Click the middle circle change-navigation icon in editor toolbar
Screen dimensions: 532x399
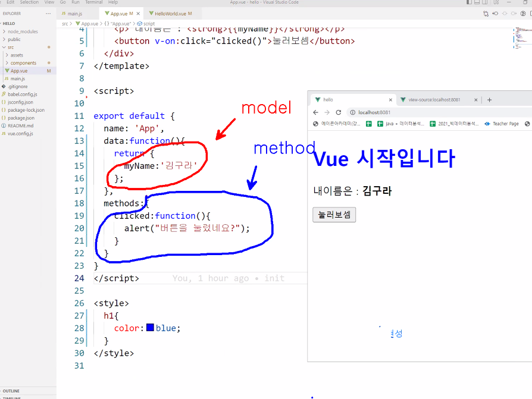point(505,14)
